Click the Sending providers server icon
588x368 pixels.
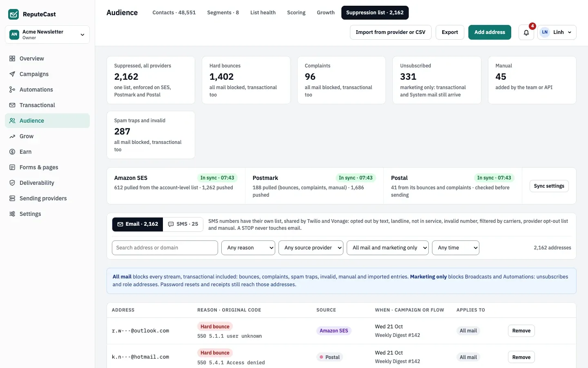pyautogui.click(x=12, y=198)
